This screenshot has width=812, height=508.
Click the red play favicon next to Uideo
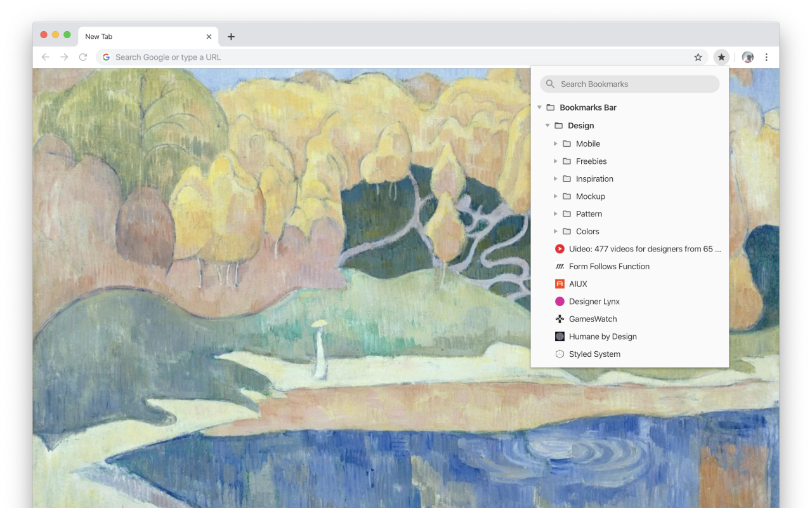coord(560,248)
